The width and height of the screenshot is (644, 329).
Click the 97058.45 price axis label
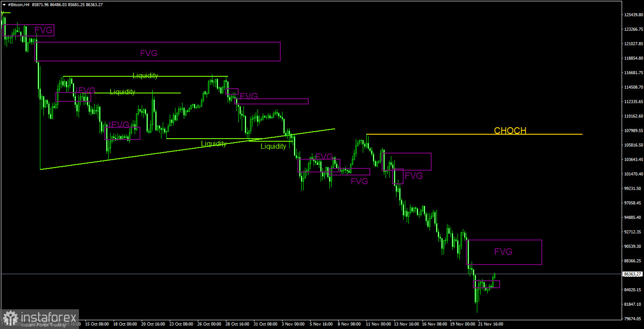coord(632,203)
